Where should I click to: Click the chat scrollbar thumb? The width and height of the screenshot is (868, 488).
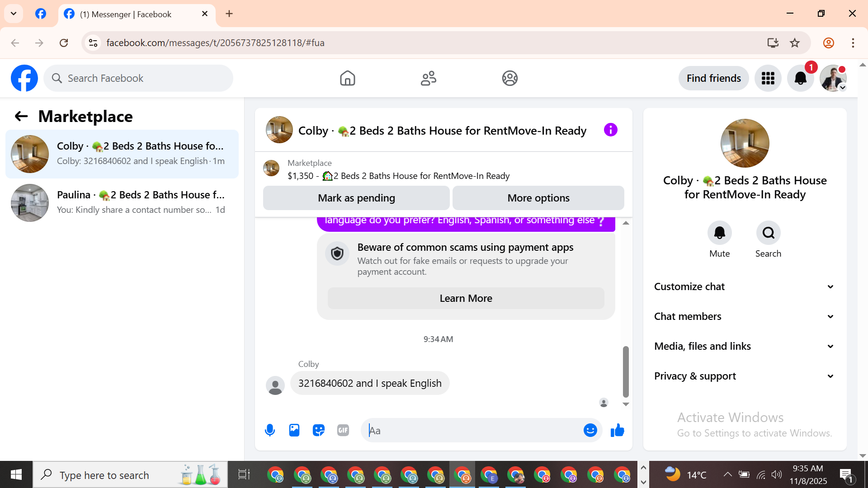(626, 371)
